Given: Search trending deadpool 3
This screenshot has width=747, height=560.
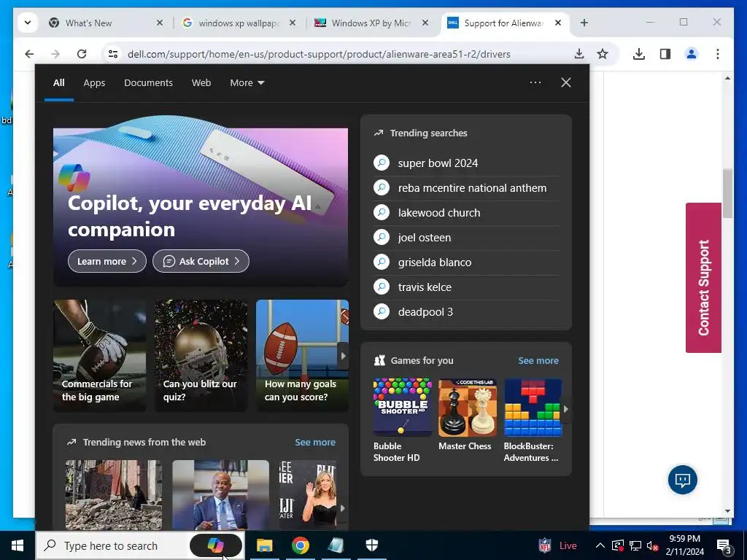Looking at the screenshot, I should [466, 312].
